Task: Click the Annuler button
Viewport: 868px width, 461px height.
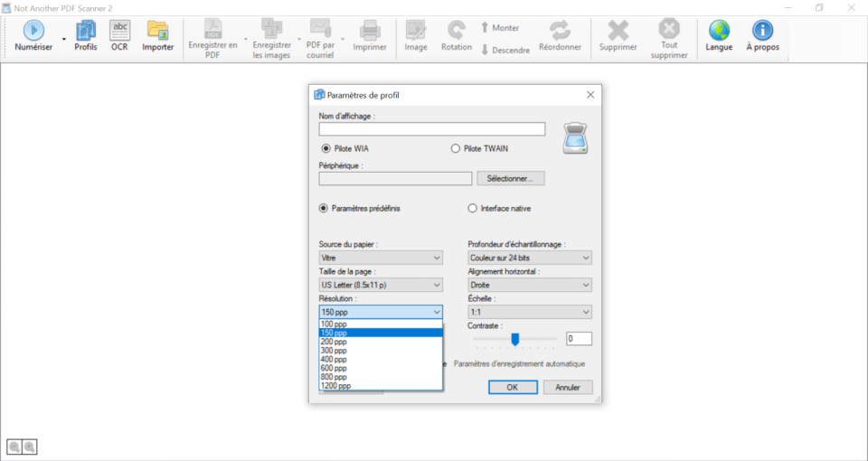Action: [568, 388]
